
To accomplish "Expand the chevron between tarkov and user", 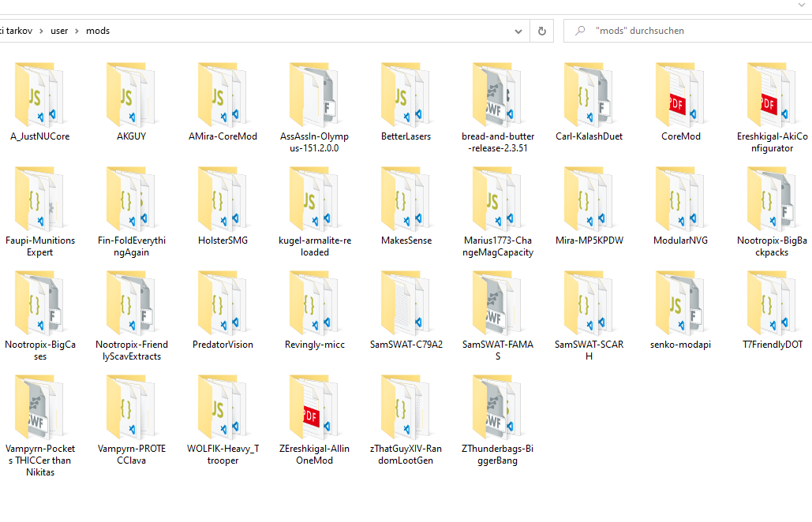I will click(x=41, y=31).
